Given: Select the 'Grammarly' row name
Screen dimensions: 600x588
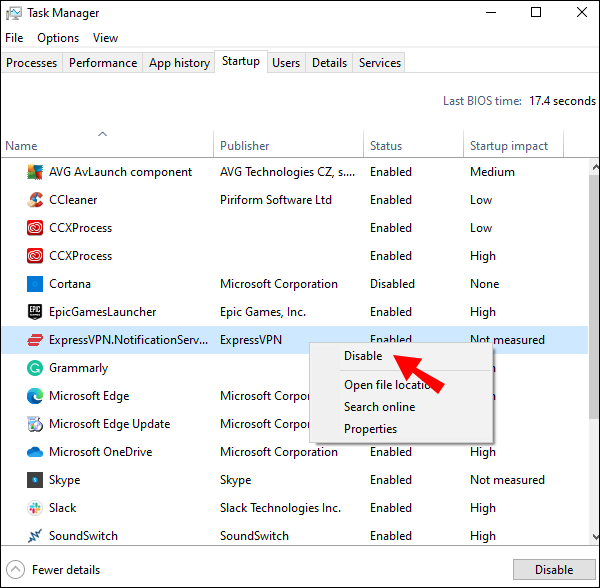Looking at the screenshot, I should pos(78,368).
